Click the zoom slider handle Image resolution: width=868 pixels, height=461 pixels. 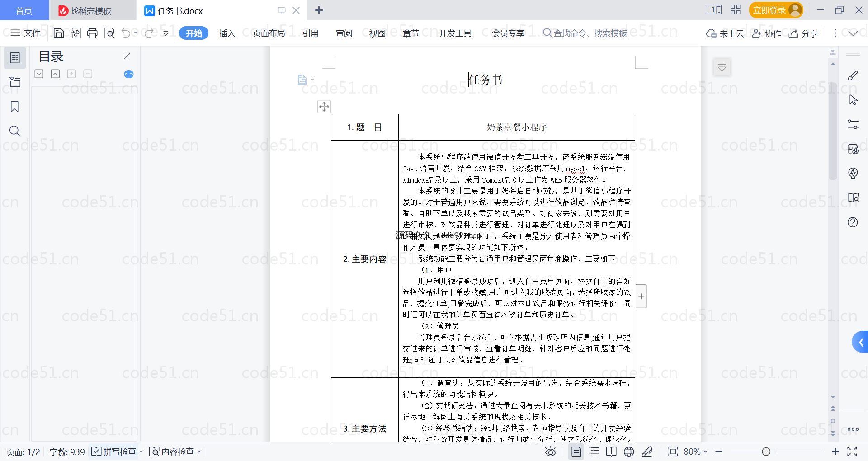tap(766, 452)
